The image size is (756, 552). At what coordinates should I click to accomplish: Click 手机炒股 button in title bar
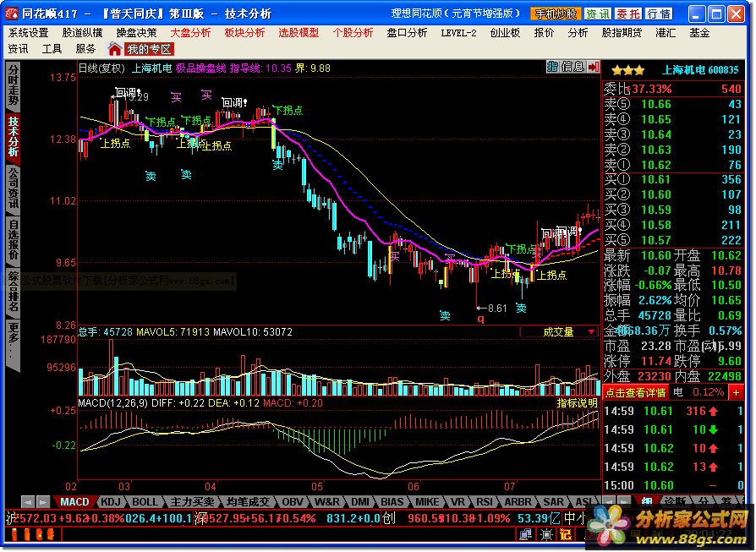pos(556,14)
